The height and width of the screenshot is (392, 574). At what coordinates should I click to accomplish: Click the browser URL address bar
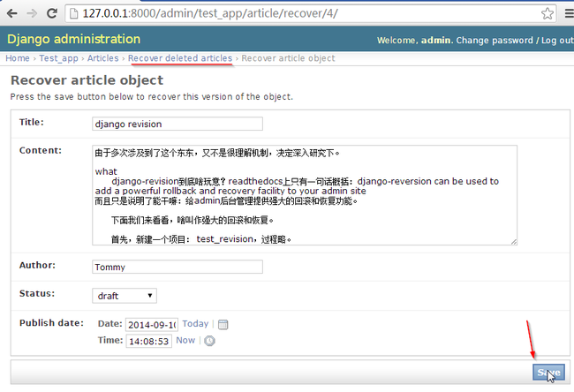pyautogui.click(x=311, y=13)
